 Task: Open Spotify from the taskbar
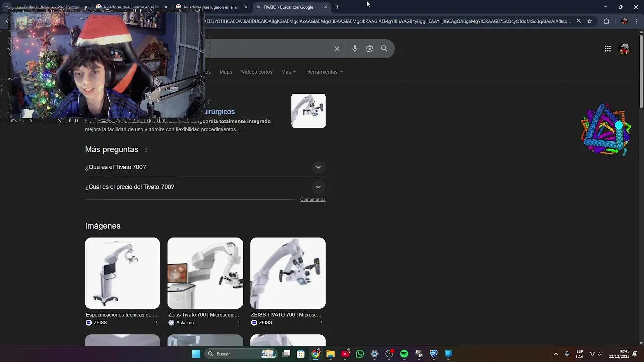[404, 354]
